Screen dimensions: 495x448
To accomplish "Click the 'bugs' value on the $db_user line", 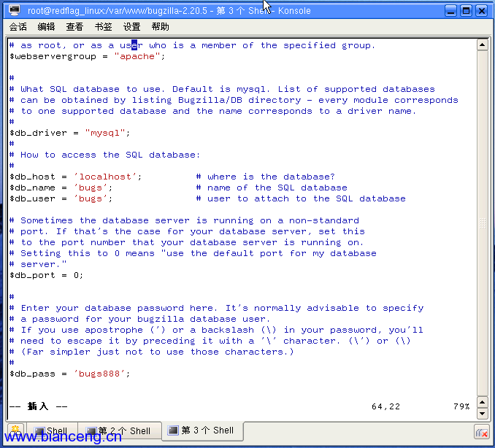I will [x=91, y=198].
